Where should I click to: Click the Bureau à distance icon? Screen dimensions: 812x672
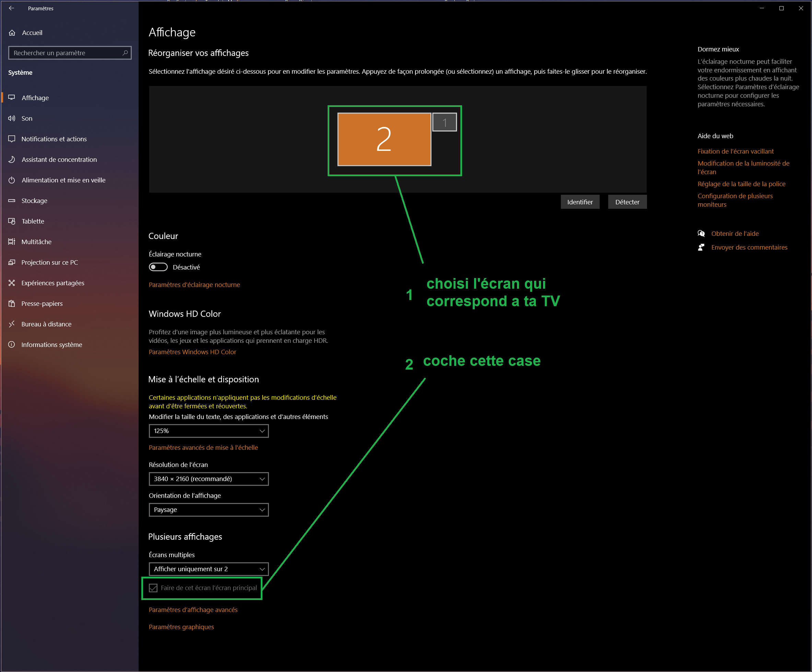click(x=12, y=324)
